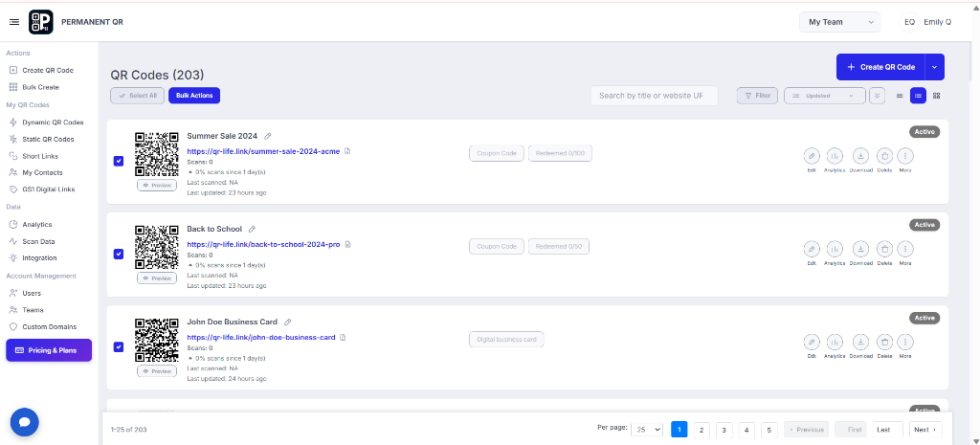Open More options for Back to School
Screen dimensions: 980x445
905,249
